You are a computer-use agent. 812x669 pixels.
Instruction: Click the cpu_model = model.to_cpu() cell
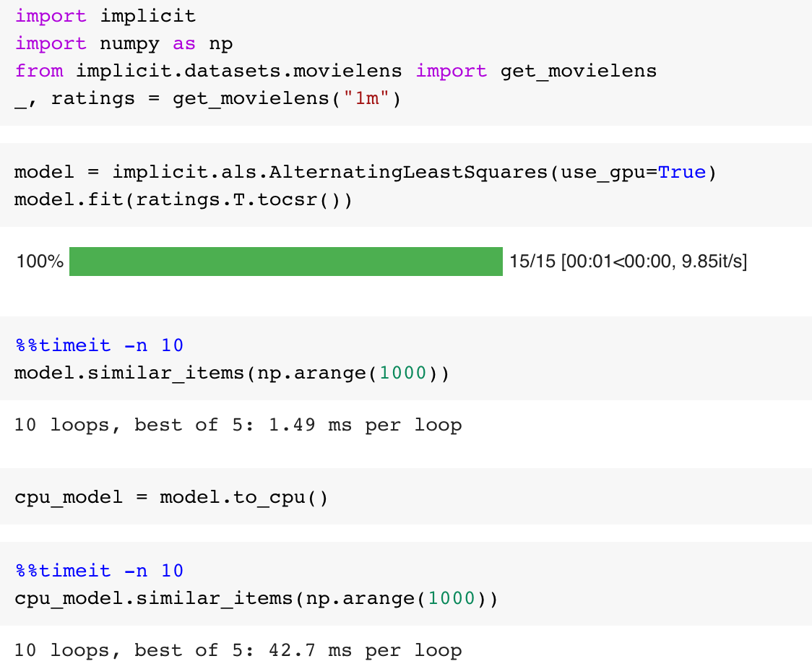click(170, 497)
